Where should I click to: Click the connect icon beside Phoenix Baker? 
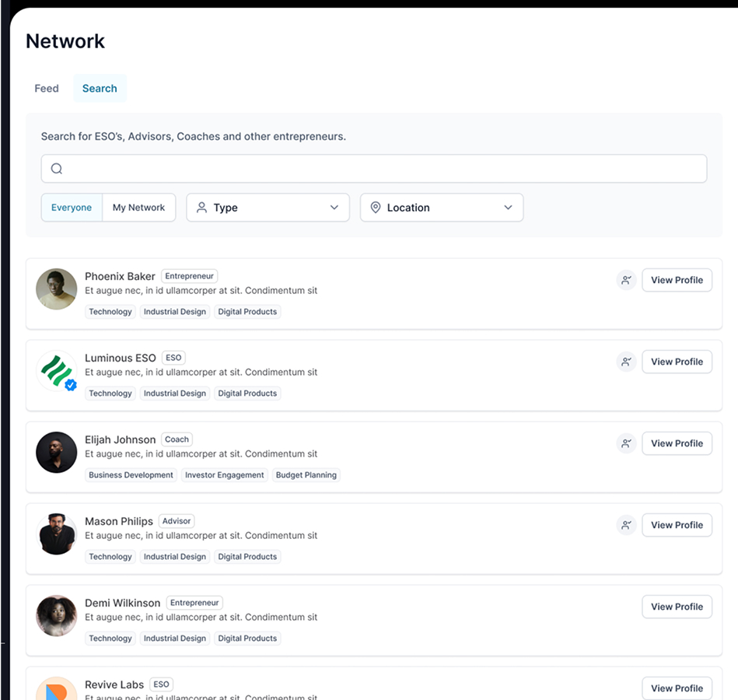point(626,280)
